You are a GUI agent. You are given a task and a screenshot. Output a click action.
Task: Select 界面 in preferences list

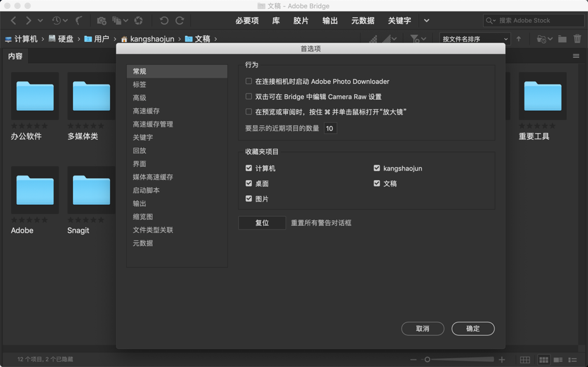177,164
